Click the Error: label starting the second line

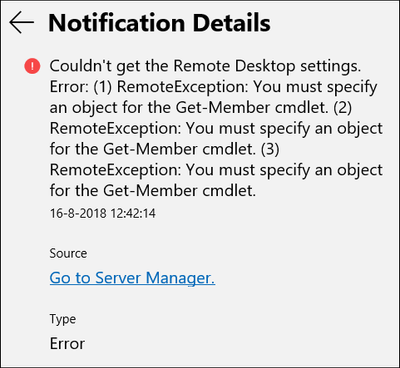click(x=69, y=87)
